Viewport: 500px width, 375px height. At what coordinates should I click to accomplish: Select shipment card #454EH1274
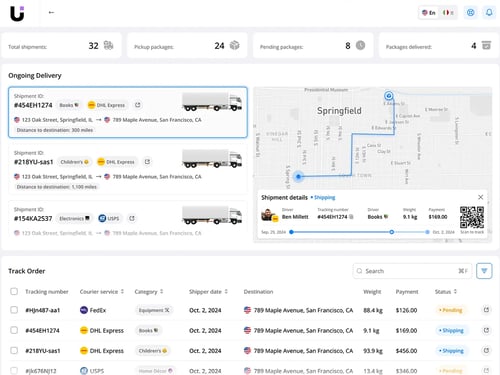[x=128, y=112]
